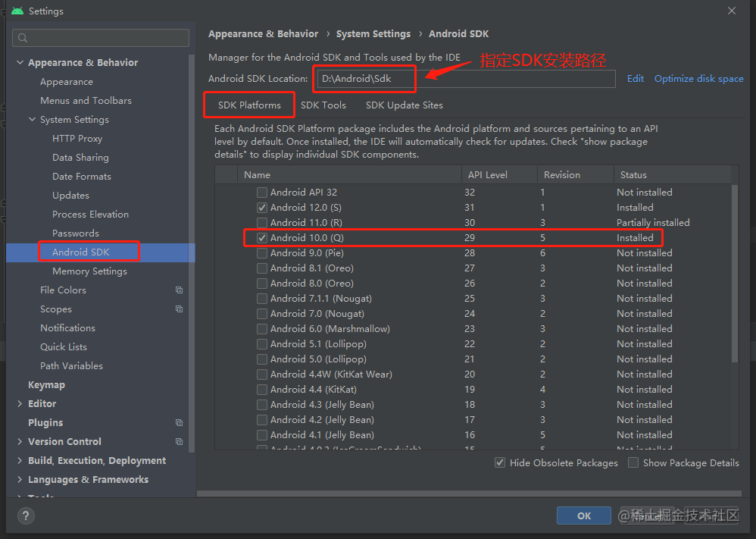The width and height of the screenshot is (756, 539).
Task: Open Data Sharing settings
Action: tap(80, 158)
